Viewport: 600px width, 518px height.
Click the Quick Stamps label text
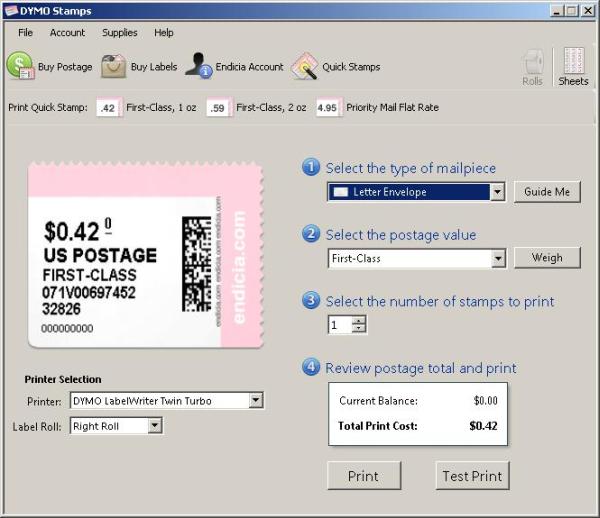click(351, 67)
